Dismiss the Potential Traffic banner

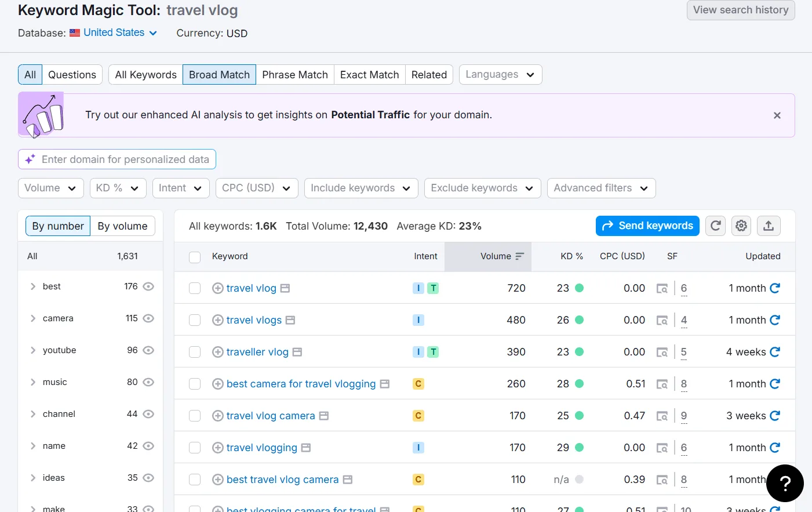pyautogui.click(x=777, y=115)
